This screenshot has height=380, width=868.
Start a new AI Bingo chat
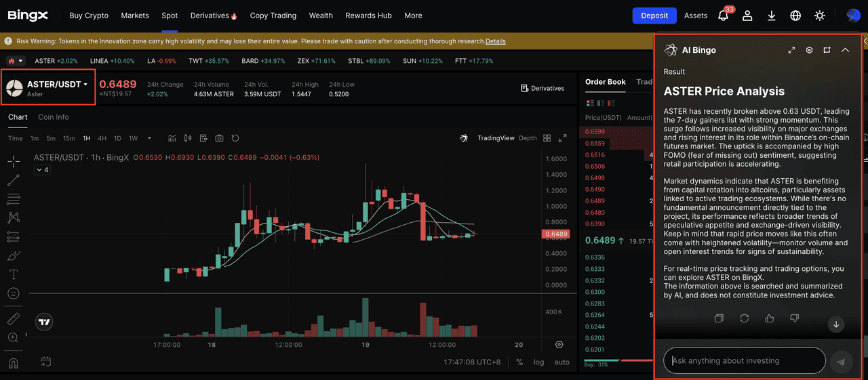coord(827,50)
